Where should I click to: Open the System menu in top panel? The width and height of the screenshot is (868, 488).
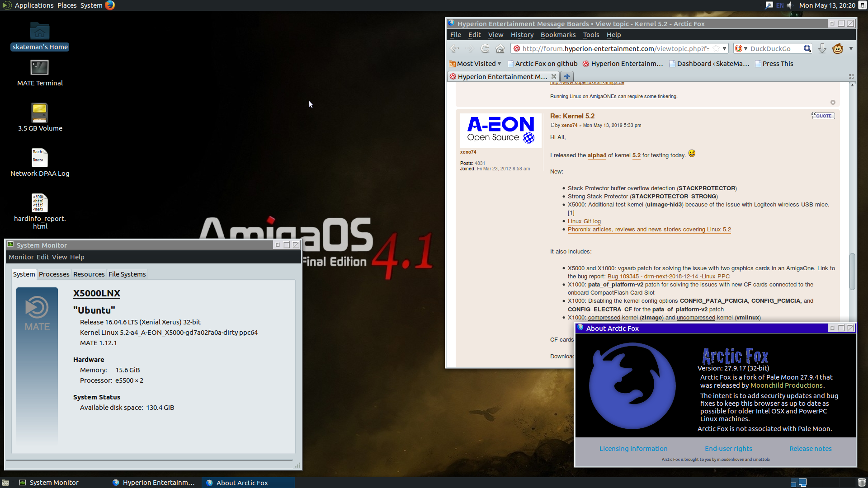click(91, 5)
